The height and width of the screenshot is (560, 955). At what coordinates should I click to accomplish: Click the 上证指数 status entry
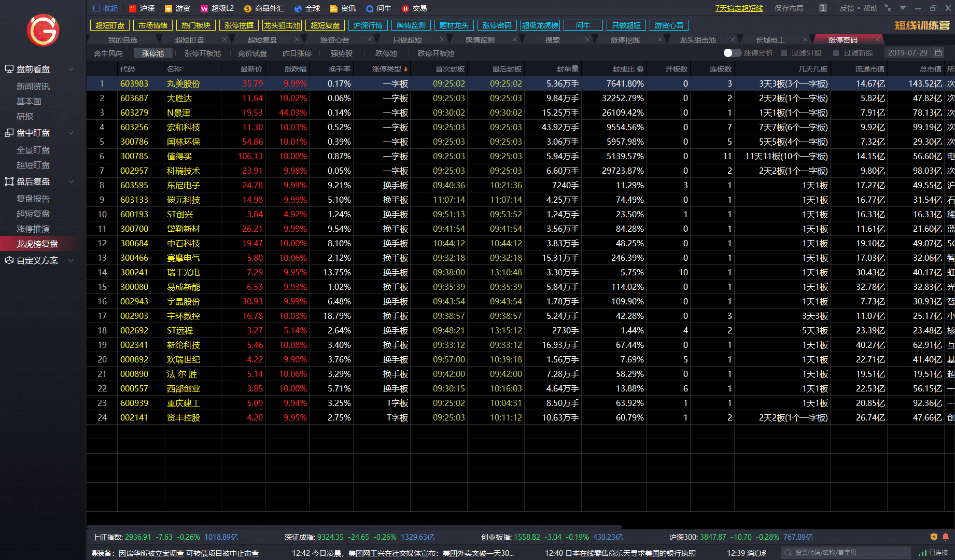[165, 537]
